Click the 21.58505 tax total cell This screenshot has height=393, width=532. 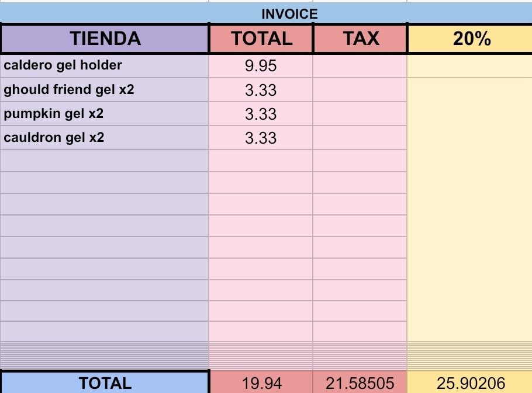tap(360, 383)
